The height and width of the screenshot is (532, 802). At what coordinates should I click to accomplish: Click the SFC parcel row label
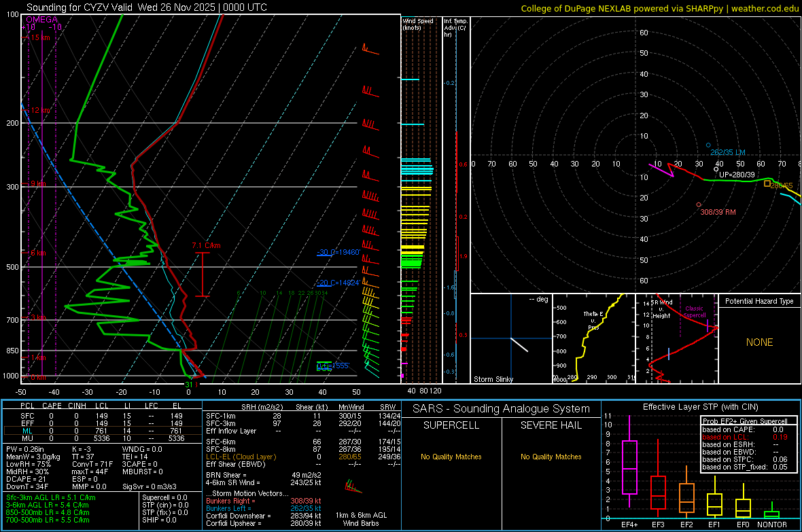pyautogui.click(x=28, y=416)
